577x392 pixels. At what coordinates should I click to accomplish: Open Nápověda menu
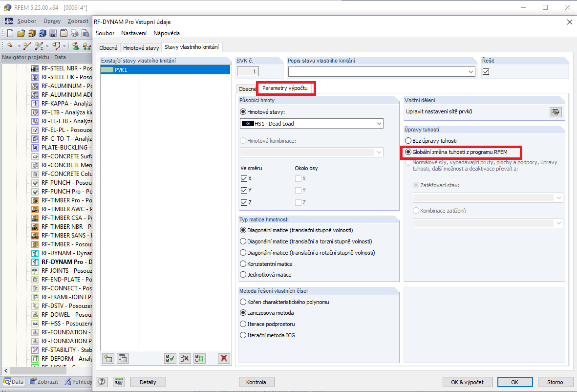(166, 33)
